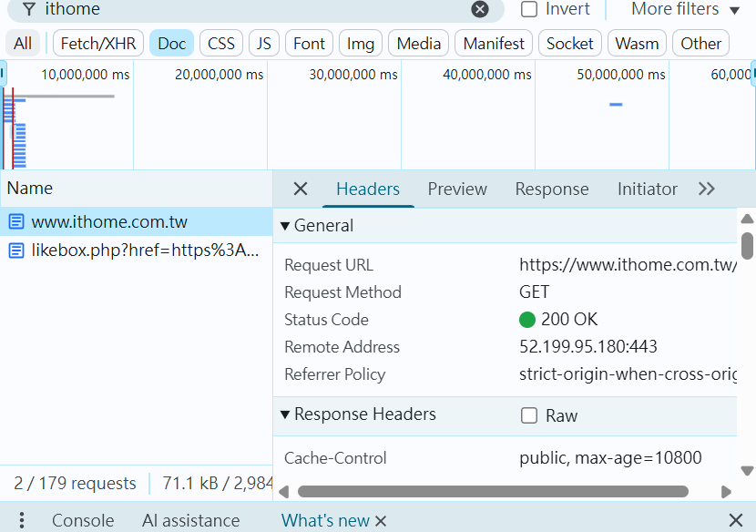Screen dimensions: 756x532
Task: Open the AI assistance drawer tab
Action: click(190, 520)
